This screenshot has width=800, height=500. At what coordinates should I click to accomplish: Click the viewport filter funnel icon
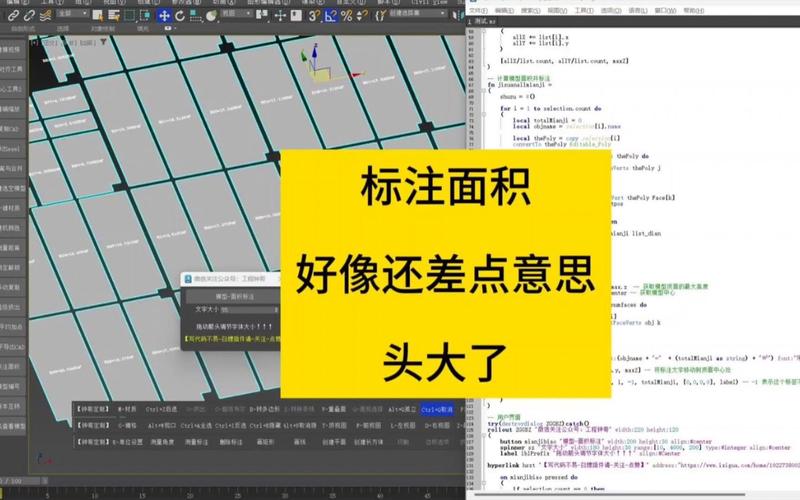(x=104, y=42)
